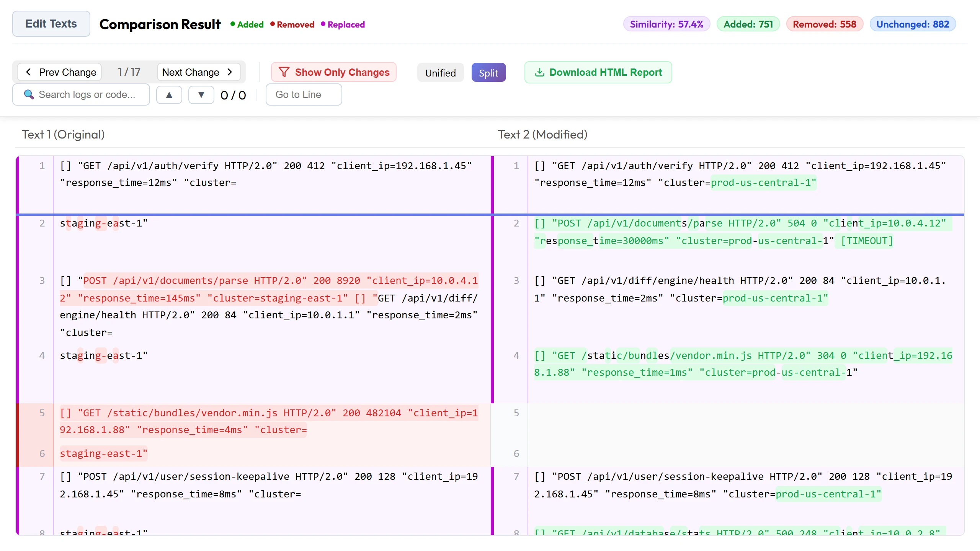Go to previous change
This screenshot has width=980, height=551.
click(60, 72)
